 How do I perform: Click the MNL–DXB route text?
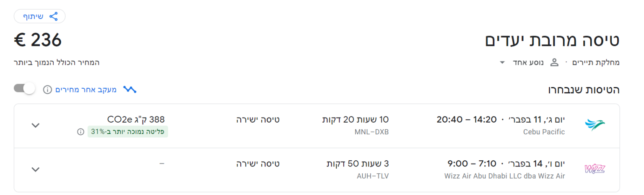(371, 132)
